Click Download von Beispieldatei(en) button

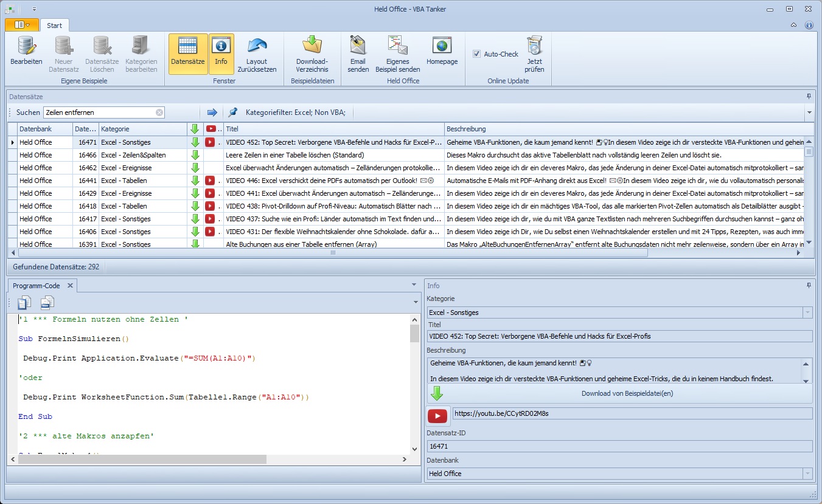(627, 393)
